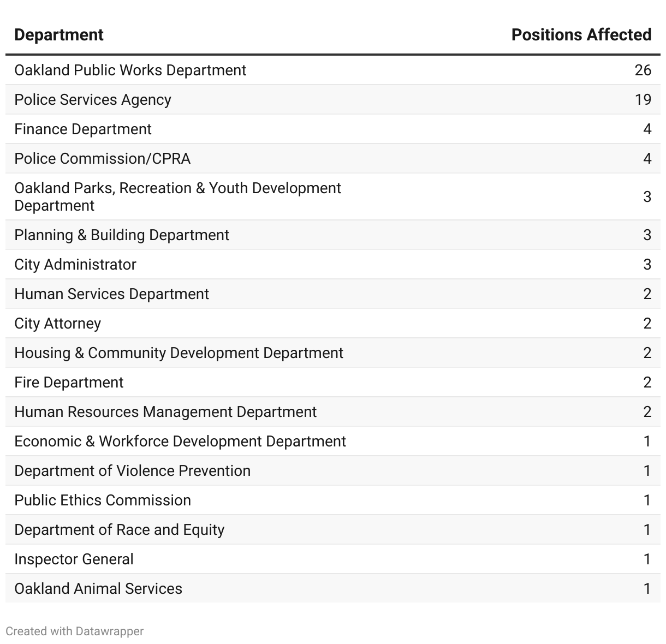
Task: Select Human Resources Management Department row
Action: pyautogui.click(x=333, y=412)
